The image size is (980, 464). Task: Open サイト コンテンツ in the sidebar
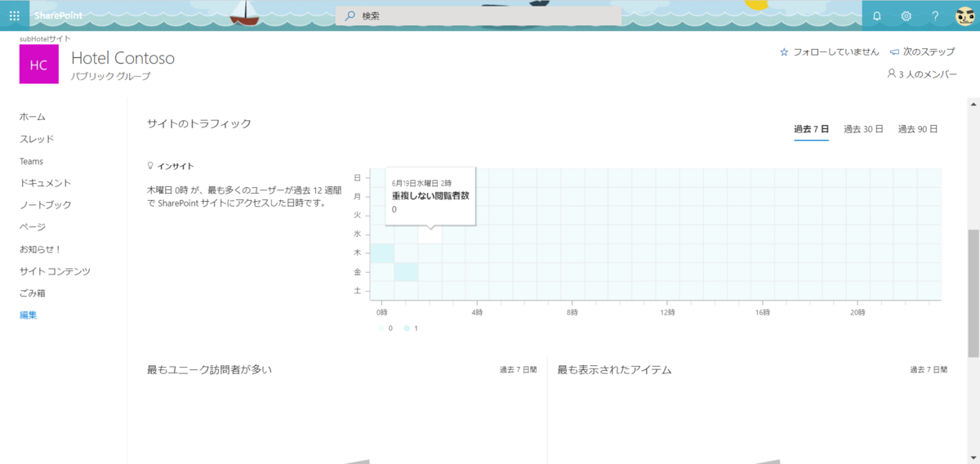pos(55,270)
